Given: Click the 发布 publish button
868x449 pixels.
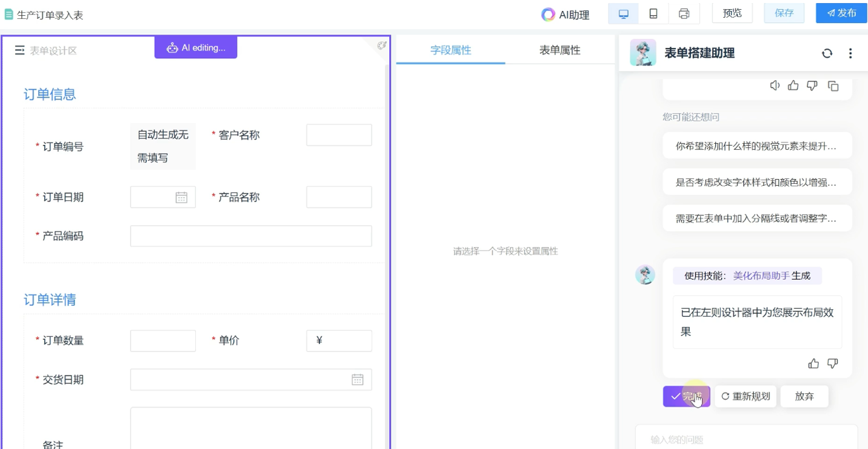Looking at the screenshot, I should (841, 13).
